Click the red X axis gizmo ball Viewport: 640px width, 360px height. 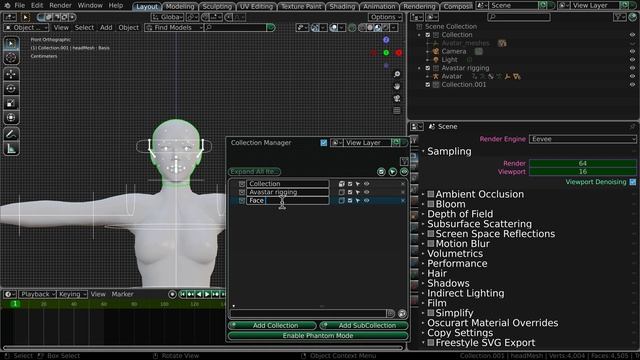tap(399, 53)
